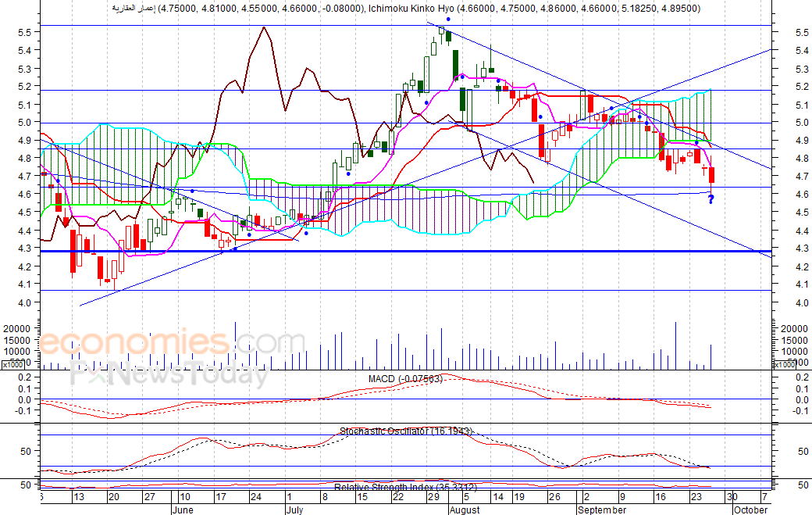This screenshot has width=812, height=515.
Task: Click the right x1000 volume multiplier tag
Action: pos(784,365)
